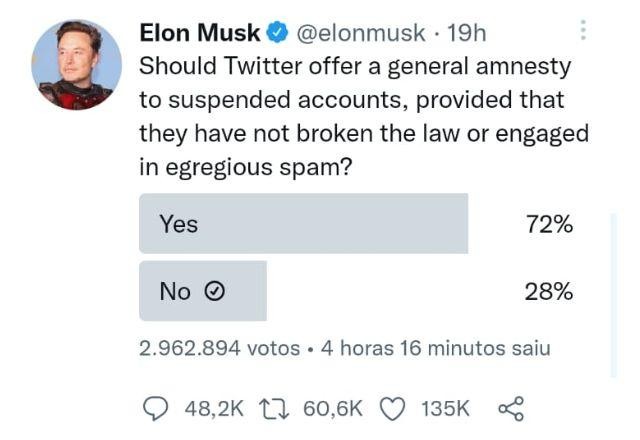
Task: Click the checkmark icon beside No
Action: [x=213, y=291]
